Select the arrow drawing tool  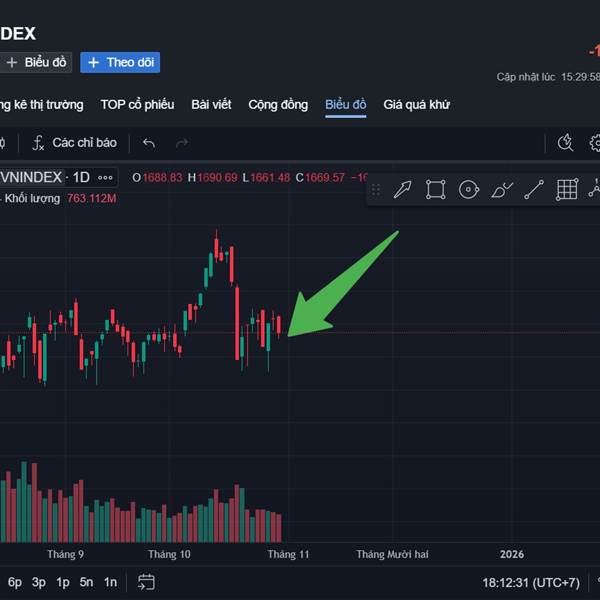[402, 190]
